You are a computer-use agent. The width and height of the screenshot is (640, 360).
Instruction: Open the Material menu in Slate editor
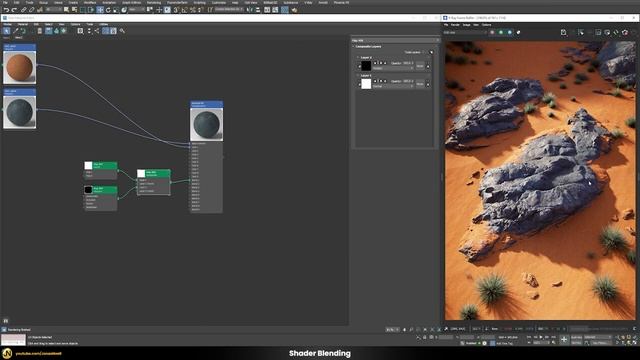(23, 24)
